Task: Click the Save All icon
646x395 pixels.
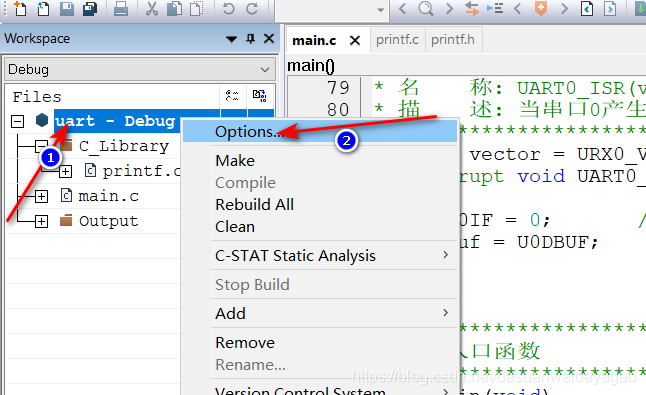Action: point(89,8)
